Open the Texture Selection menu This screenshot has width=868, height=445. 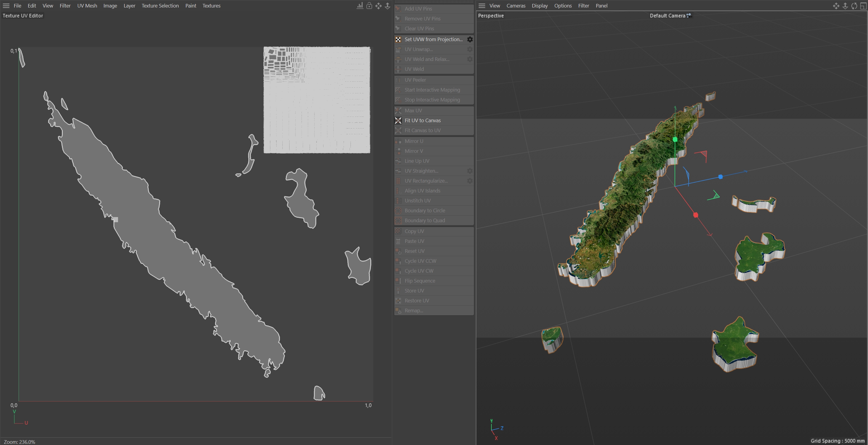(x=160, y=6)
